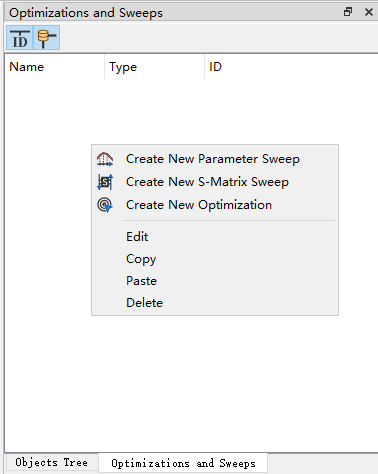This screenshot has width=378, height=474.
Task: Choose Create New Parameter Sweep
Action: pos(215,159)
